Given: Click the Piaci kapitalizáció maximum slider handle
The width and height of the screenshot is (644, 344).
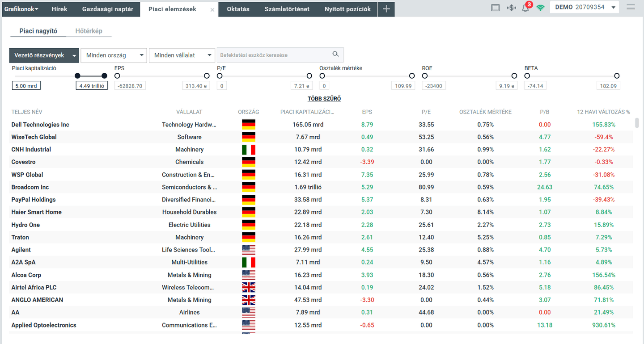Looking at the screenshot, I should tap(105, 76).
